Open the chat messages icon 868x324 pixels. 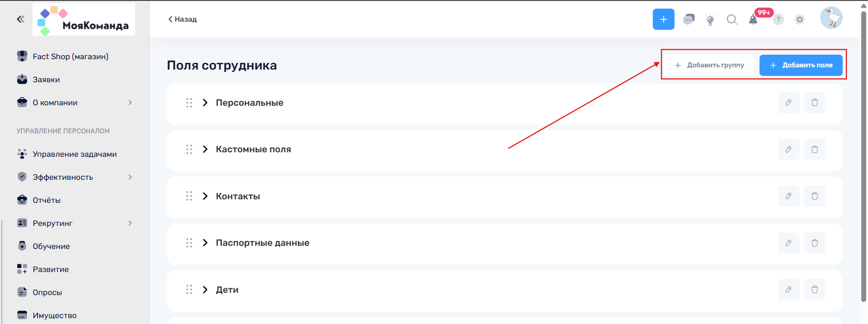[689, 19]
